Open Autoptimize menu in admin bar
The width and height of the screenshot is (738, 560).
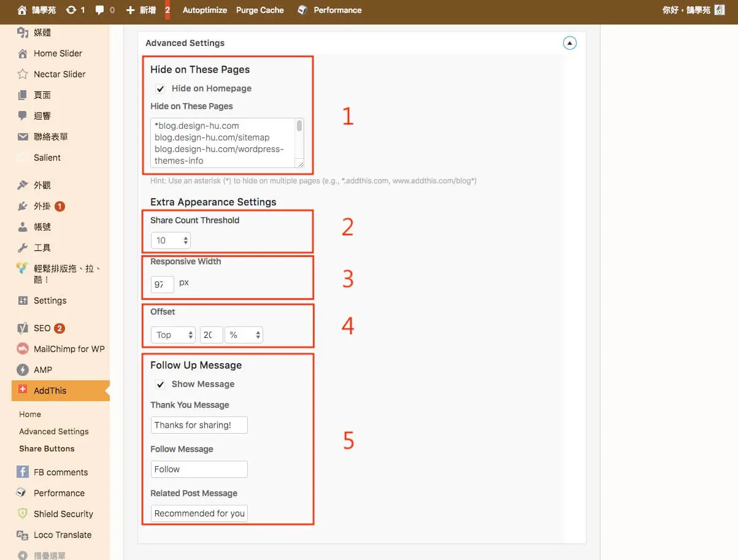[205, 10]
